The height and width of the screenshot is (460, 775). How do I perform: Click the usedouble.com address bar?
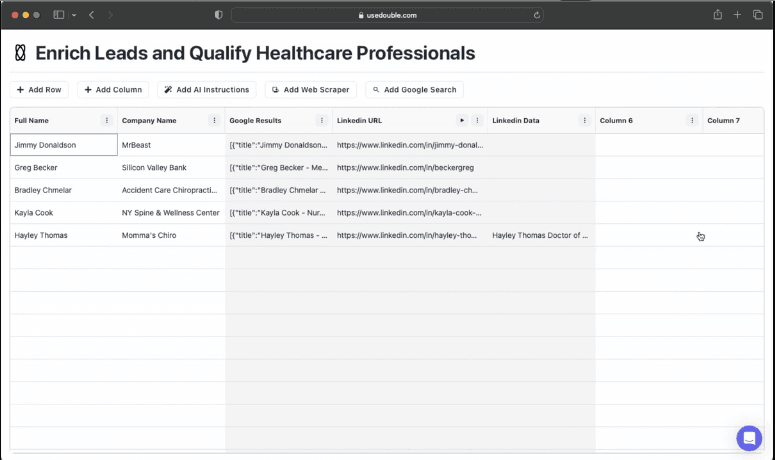pos(387,15)
